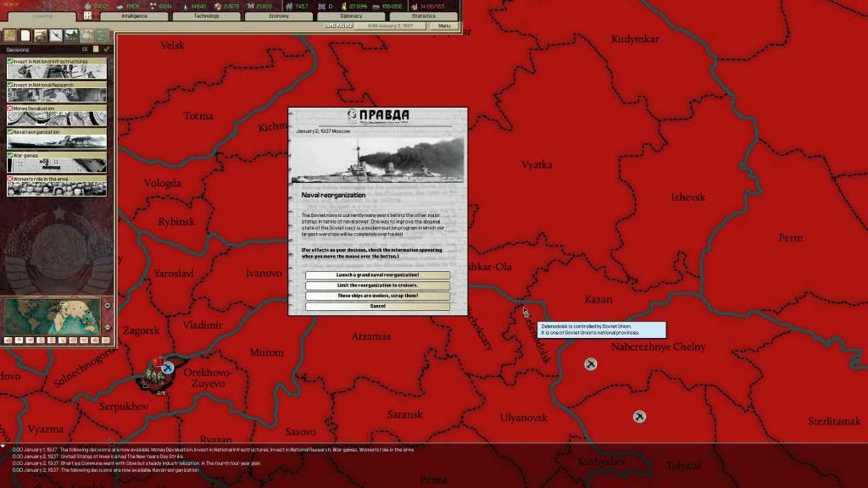Zoom in using the minimap's up arrow control
This screenshot has height=488, width=868.
click(x=108, y=305)
